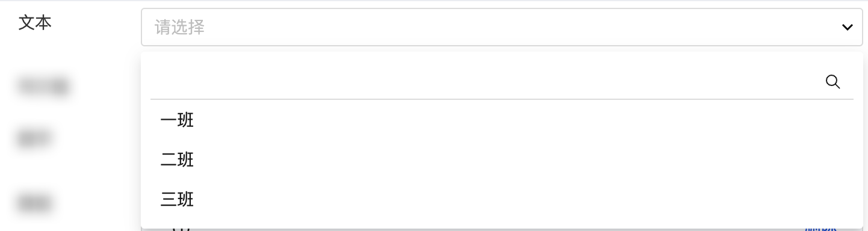Click the second blurred label on the left

[35, 139]
